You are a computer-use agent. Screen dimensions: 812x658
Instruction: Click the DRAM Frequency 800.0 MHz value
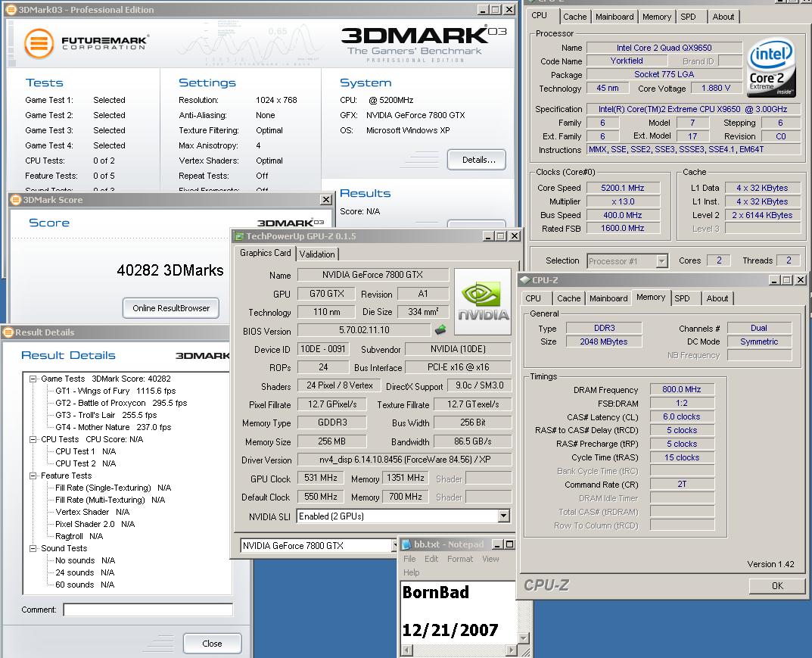coord(682,389)
